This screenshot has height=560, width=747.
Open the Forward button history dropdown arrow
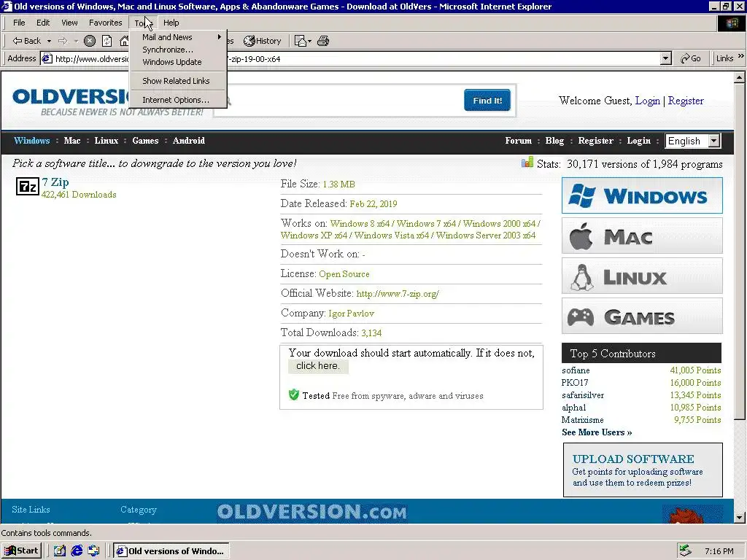click(76, 41)
